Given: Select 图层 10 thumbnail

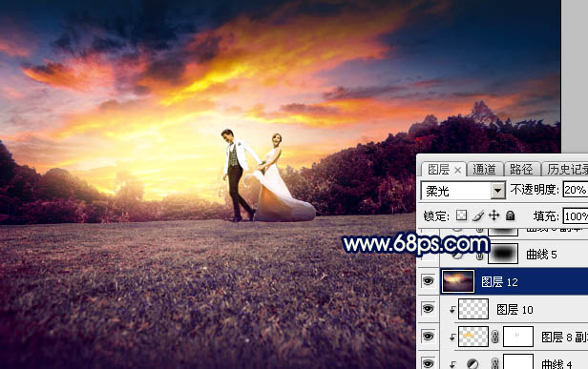Looking at the screenshot, I should coord(473,309).
